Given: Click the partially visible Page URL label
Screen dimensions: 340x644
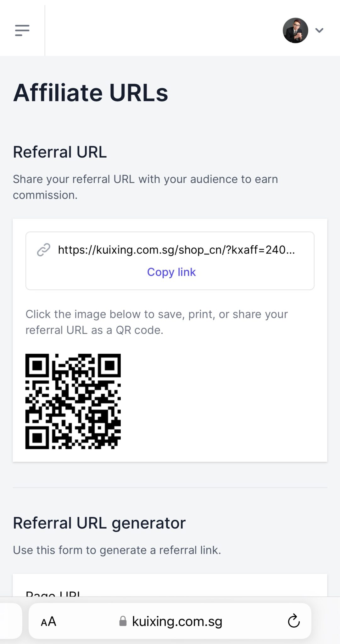Looking at the screenshot, I should click(x=53, y=593).
